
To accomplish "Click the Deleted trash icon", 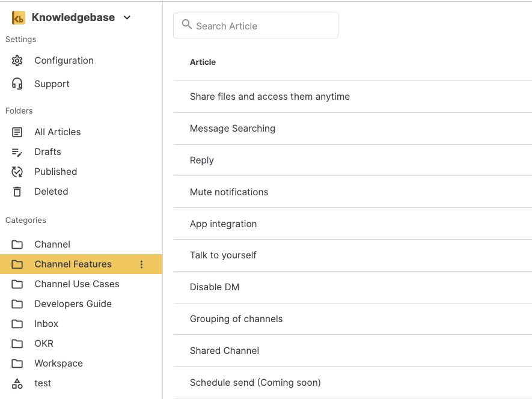I will (17, 192).
